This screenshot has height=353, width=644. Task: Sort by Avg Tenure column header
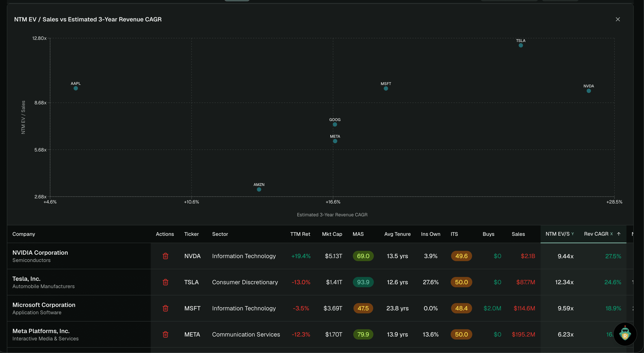click(x=397, y=234)
